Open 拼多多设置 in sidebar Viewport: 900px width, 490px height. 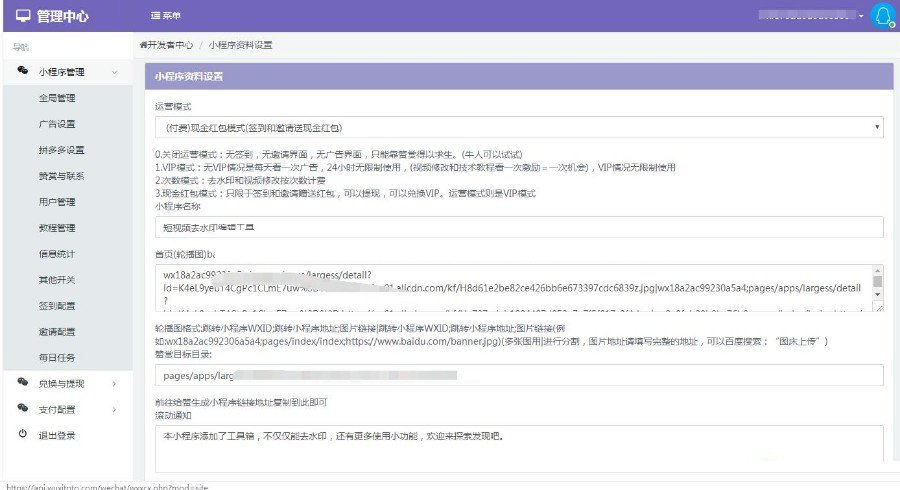61,150
